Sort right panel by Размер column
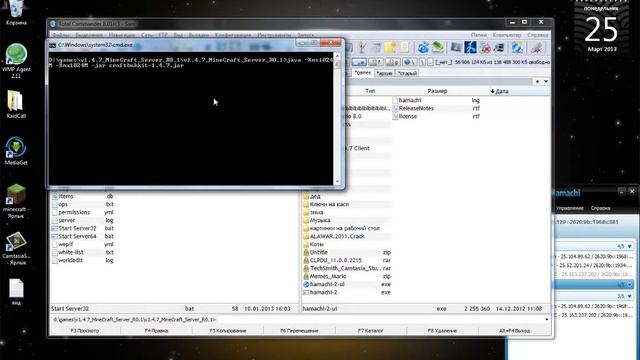 (437, 91)
